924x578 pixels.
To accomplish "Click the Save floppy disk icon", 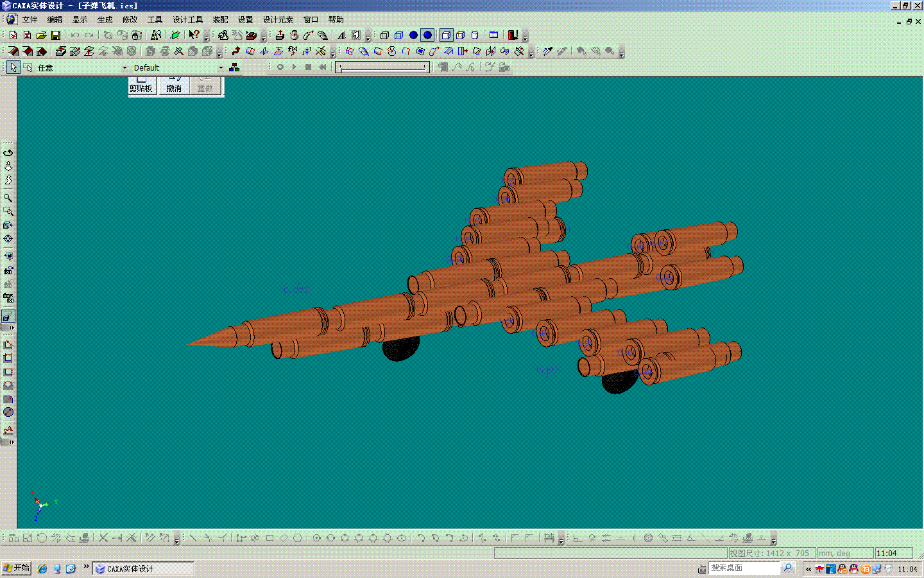I will coord(56,35).
